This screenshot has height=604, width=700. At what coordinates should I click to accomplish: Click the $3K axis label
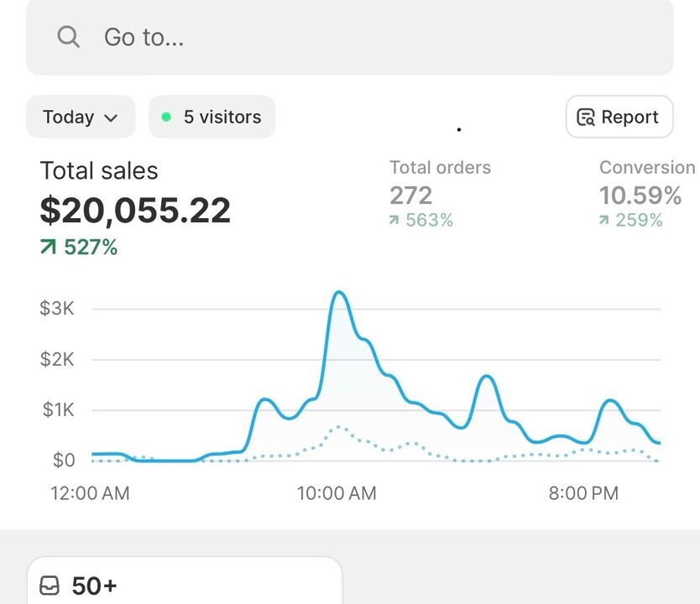pos(57,308)
